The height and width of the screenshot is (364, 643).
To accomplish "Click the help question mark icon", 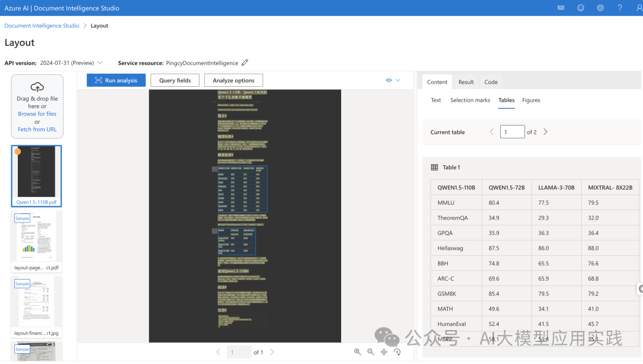I will 620,8.
